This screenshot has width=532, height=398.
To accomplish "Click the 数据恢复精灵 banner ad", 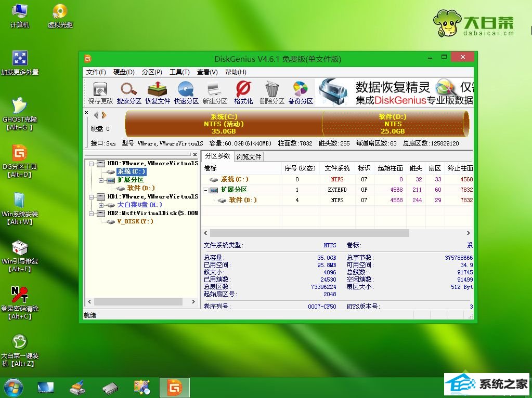I will 395,92.
